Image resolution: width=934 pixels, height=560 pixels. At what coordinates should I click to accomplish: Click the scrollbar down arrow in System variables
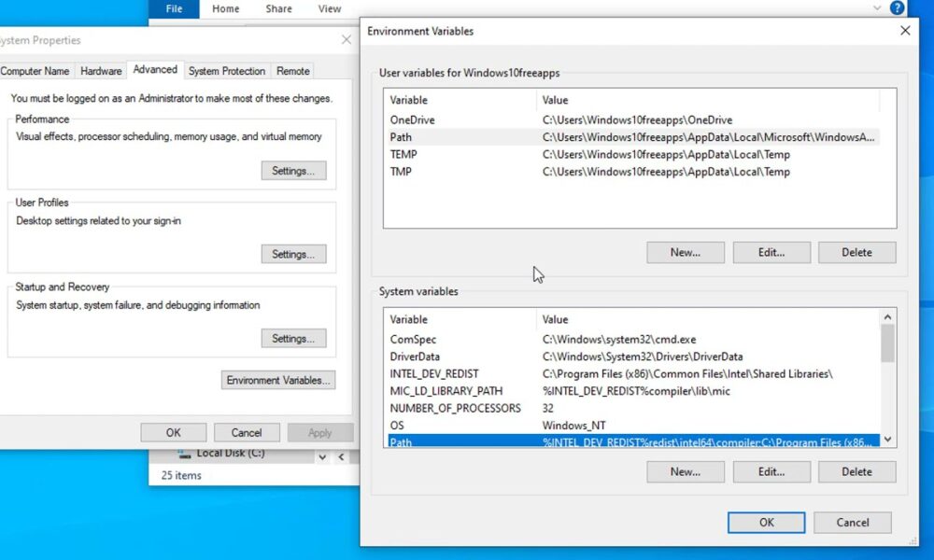(888, 439)
